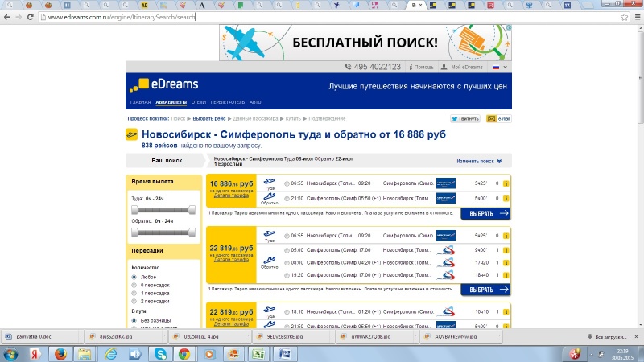Screen dimensions: 644x362
Task: Open Skype from the taskbar
Action: pyautogui.click(x=162, y=353)
